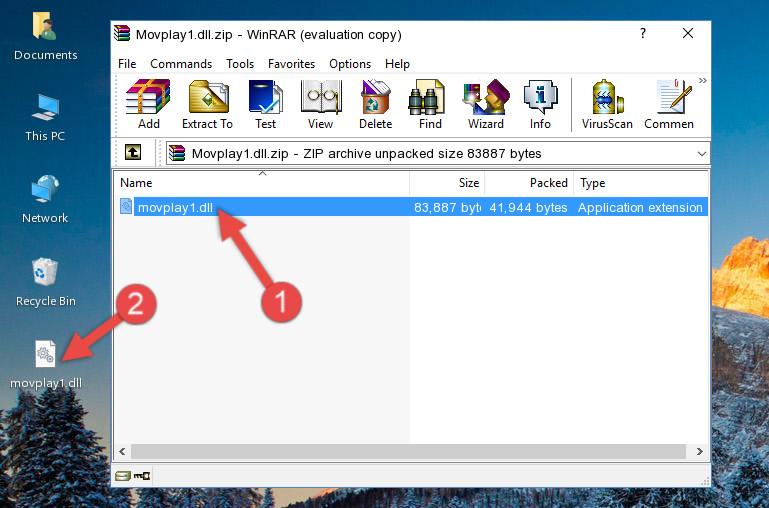Click the WinRAR books icon in title bar
This screenshot has width=769, height=508.
click(x=122, y=33)
